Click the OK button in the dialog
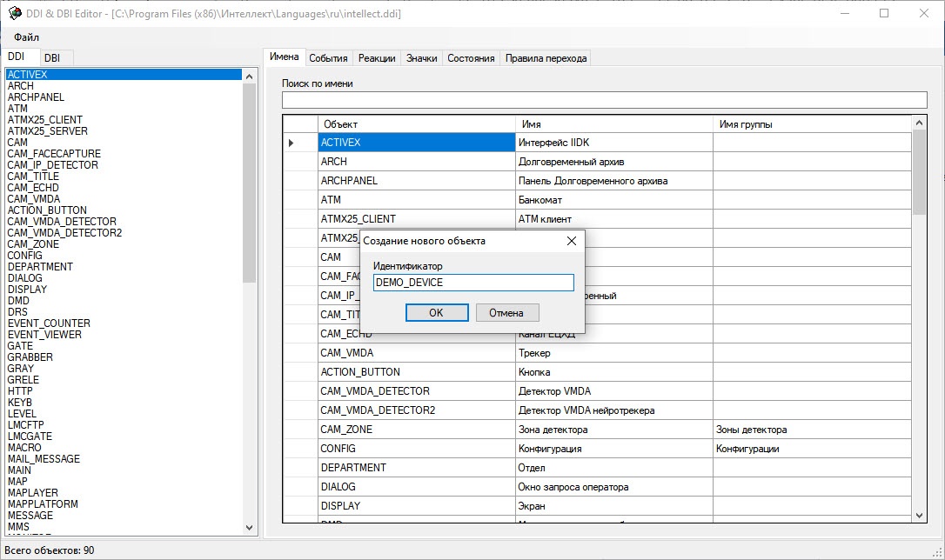This screenshot has width=945, height=560. click(x=437, y=313)
